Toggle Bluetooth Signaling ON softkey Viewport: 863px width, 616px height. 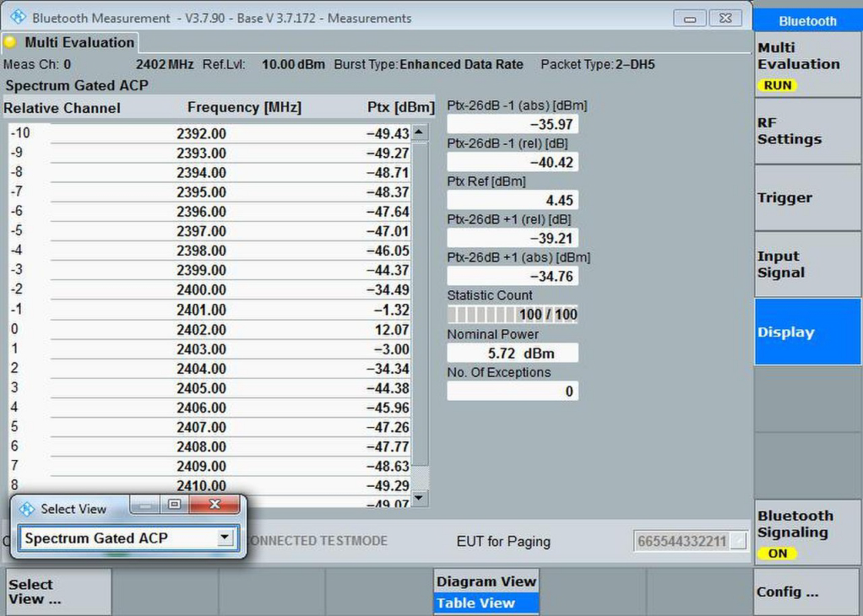807,532
